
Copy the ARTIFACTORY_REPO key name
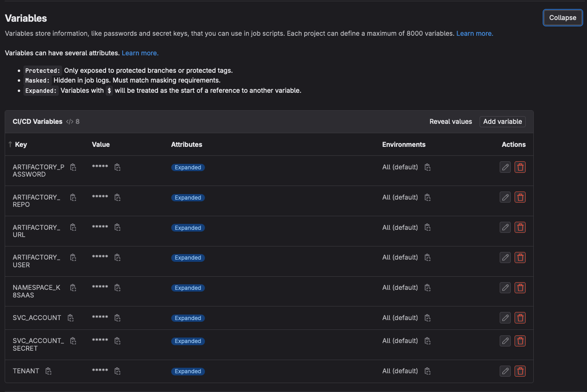[73, 197]
